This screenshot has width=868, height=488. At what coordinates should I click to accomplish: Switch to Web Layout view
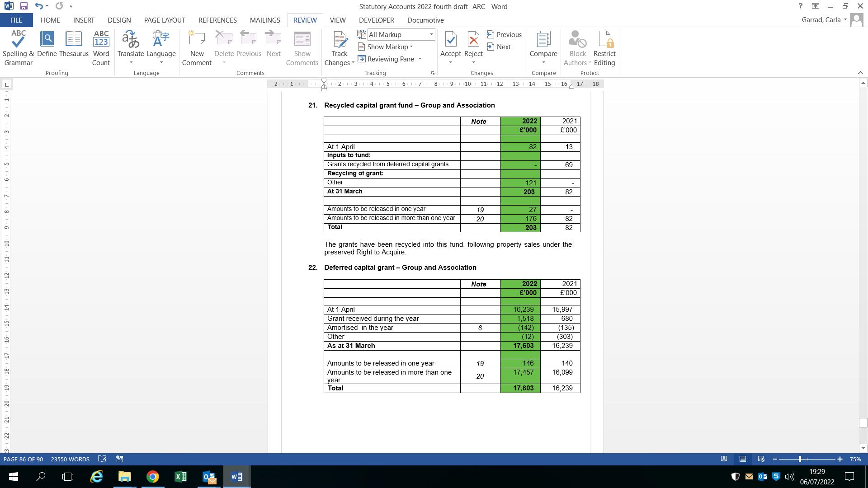761,459
